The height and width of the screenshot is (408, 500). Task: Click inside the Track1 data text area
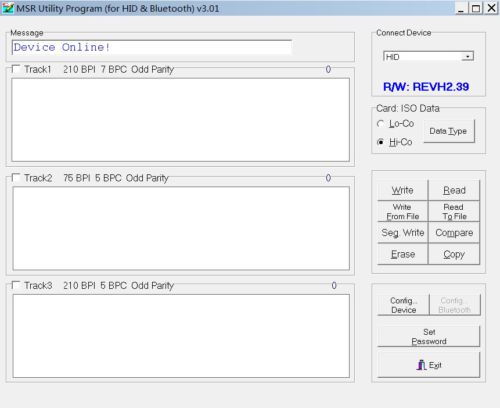tap(180, 120)
